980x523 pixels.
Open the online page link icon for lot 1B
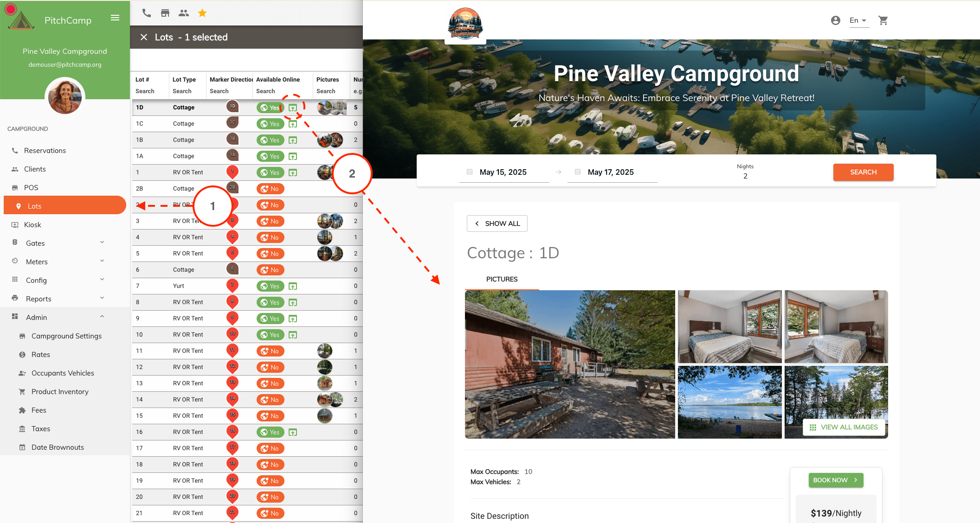tap(293, 140)
